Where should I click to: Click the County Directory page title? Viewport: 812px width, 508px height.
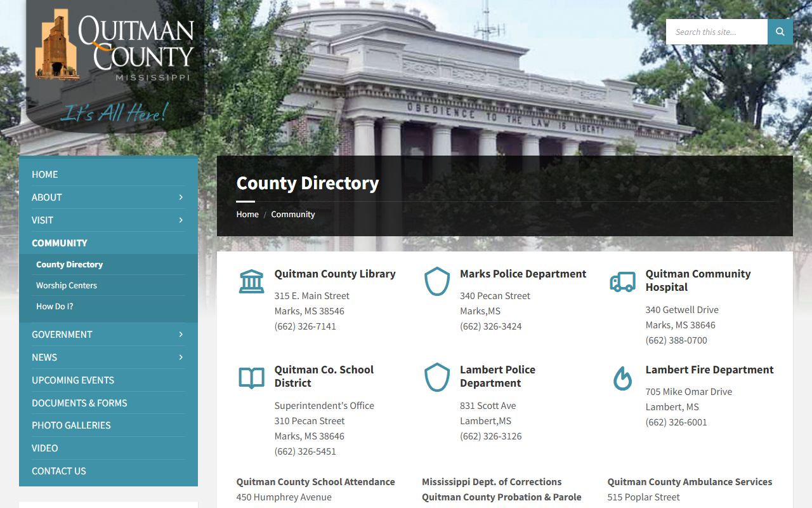pyautogui.click(x=308, y=183)
